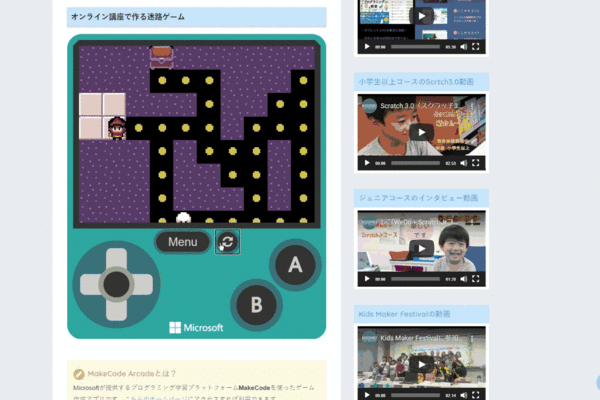Play the Kids Maker Festival video center button
The width and height of the screenshot is (600, 400).
[421, 364]
